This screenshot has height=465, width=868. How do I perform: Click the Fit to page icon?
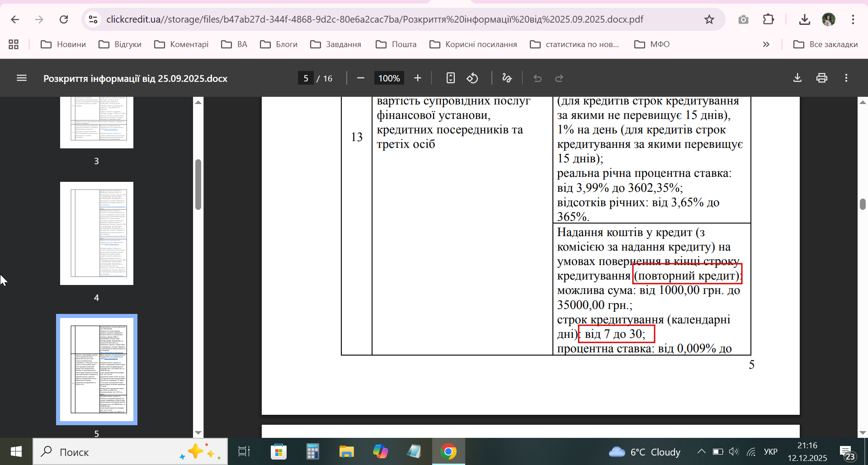(x=450, y=78)
